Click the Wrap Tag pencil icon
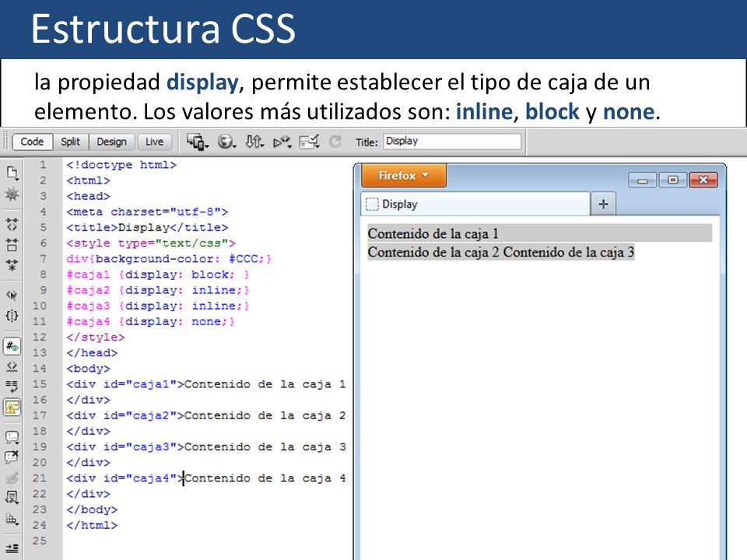This screenshot has height=560, width=747. [x=12, y=477]
